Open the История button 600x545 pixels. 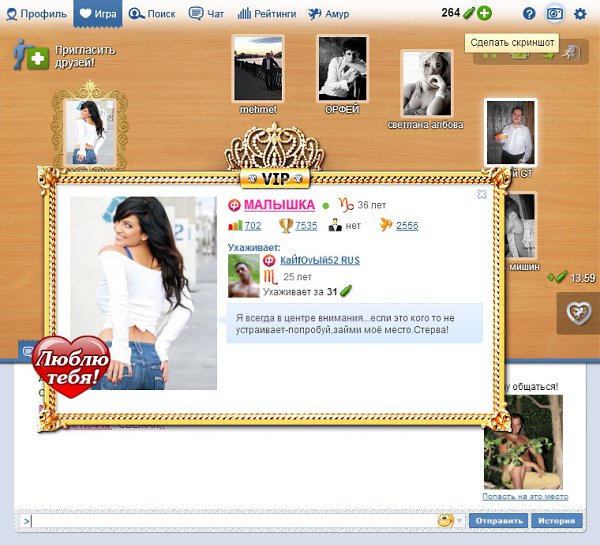(x=556, y=521)
